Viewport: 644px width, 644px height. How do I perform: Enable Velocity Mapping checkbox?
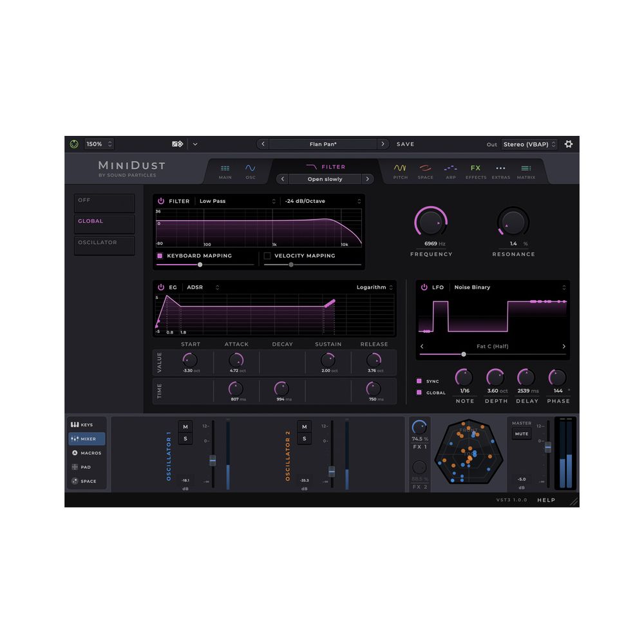[268, 256]
